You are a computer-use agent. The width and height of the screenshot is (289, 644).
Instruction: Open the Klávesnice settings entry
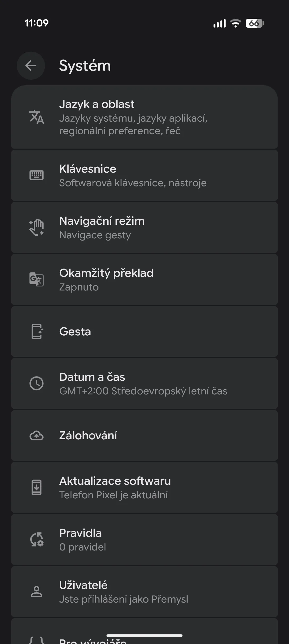144,175
